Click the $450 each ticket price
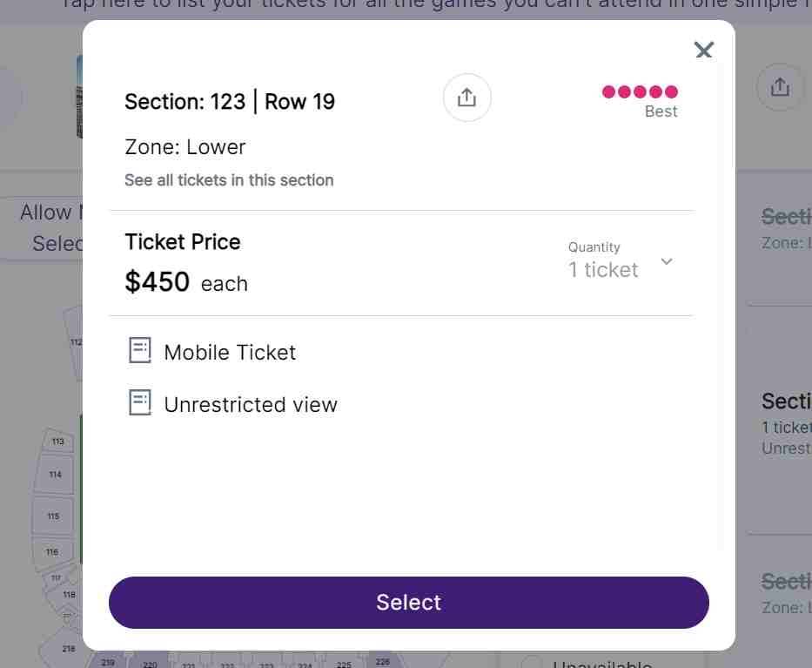 click(x=186, y=282)
